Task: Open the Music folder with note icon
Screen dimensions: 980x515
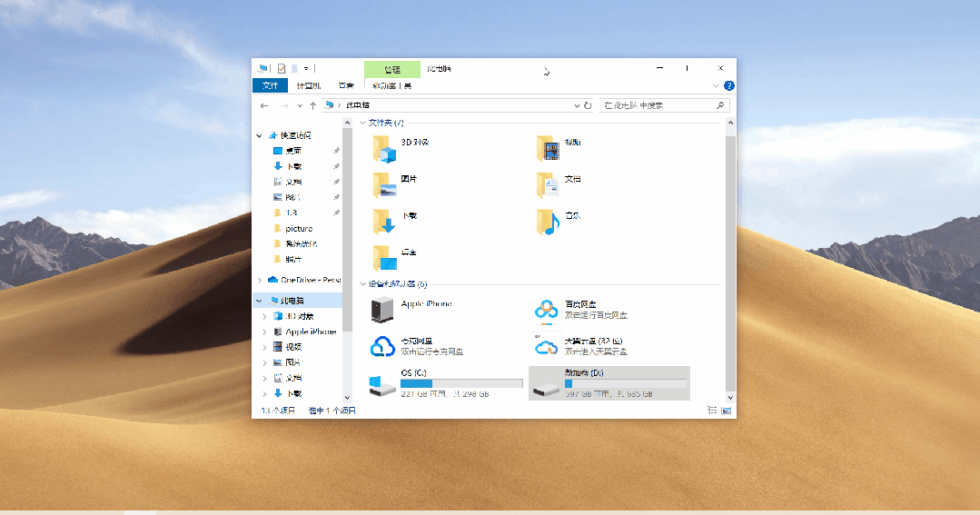Action: (547, 222)
